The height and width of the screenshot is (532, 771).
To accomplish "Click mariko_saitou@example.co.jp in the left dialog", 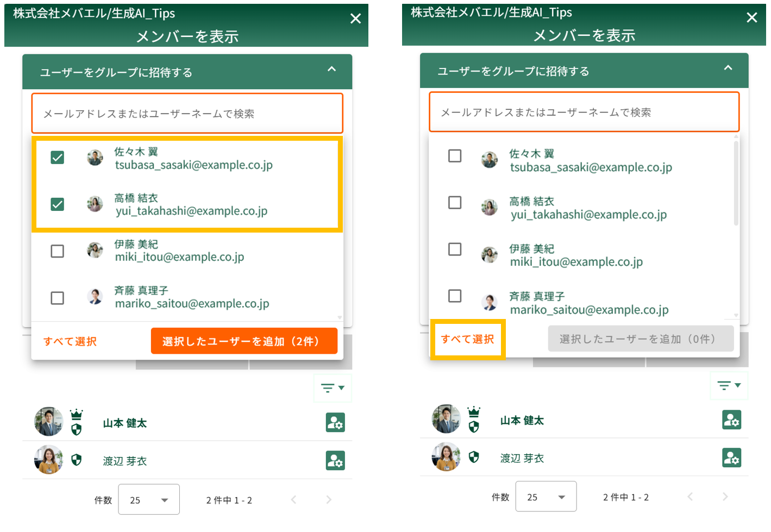I will click(x=192, y=304).
